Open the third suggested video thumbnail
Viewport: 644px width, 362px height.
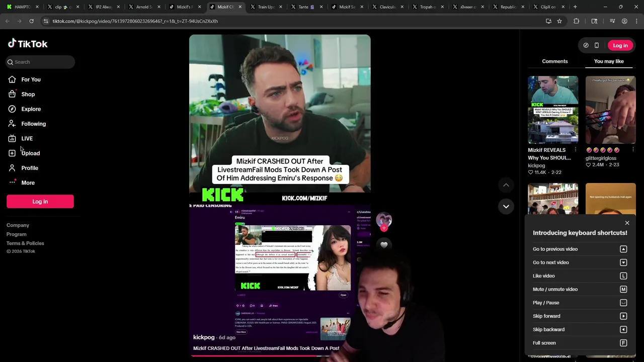553,199
